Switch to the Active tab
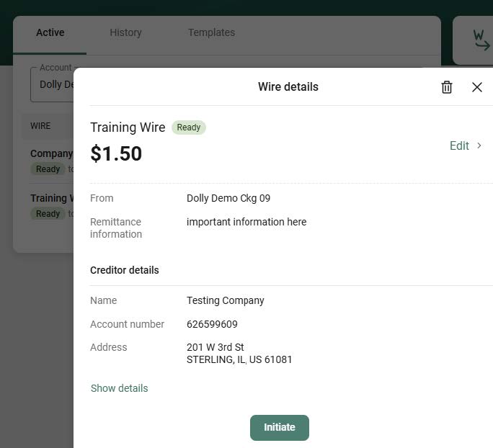The image size is (493, 448). tap(50, 32)
